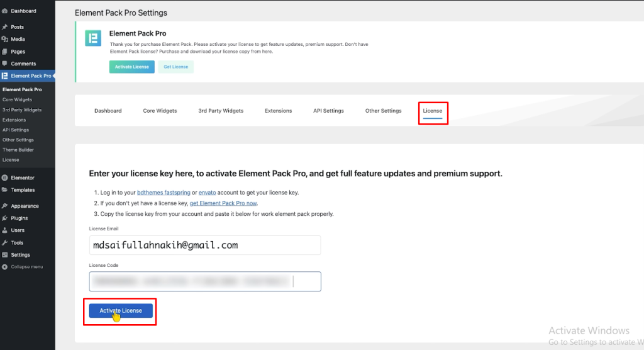Screen dimensions: 644x350
Task: Click the Media icon in the sidebar
Action: pyautogui.click(x=5, y=39)
